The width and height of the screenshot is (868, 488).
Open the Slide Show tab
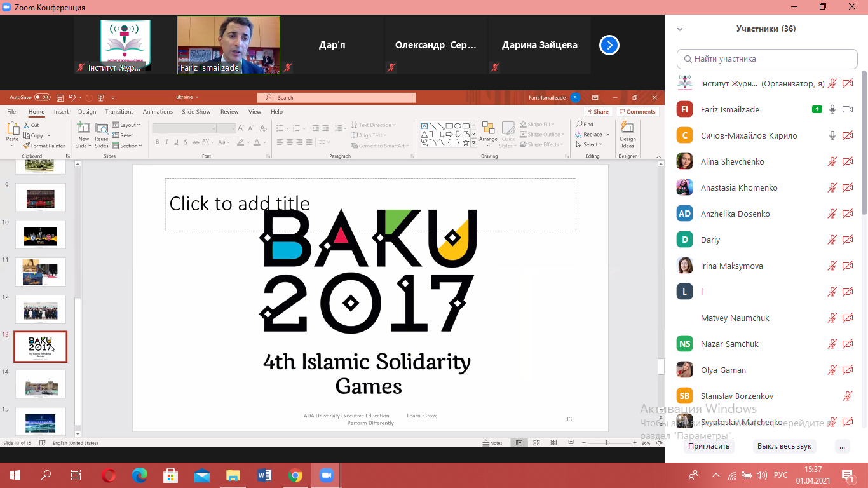pos(196,112)
